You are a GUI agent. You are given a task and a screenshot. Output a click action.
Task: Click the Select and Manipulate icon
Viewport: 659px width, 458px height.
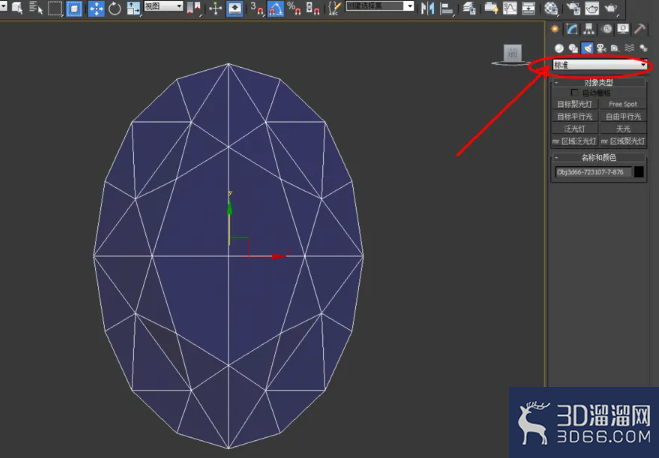coord(216,8)
